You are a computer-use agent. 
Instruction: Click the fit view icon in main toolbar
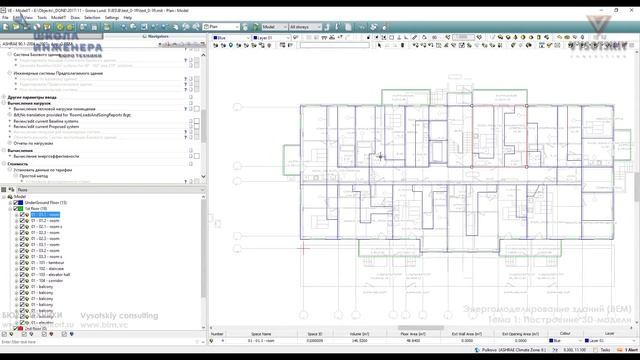[144, 27]
